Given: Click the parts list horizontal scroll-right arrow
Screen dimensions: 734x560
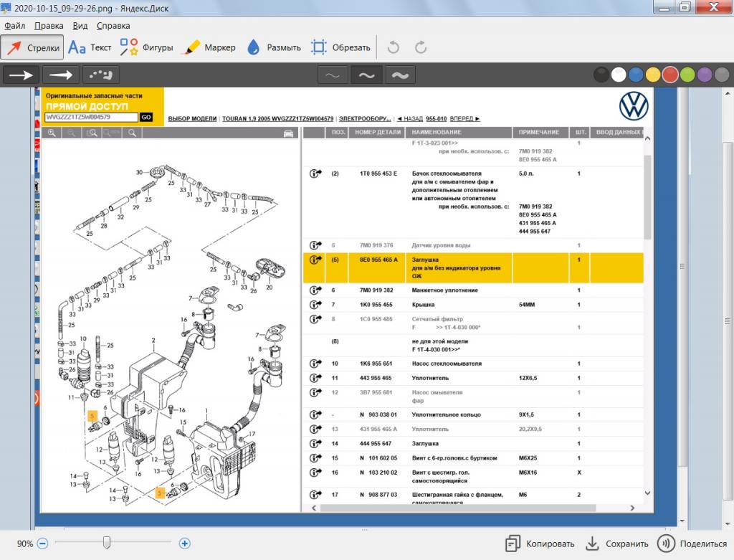Looking at the screenshot, I should 632,508.
